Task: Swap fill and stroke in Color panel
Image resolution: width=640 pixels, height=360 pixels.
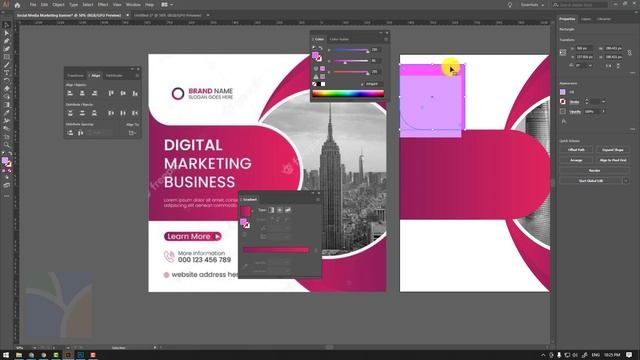Action: (321, 48)
